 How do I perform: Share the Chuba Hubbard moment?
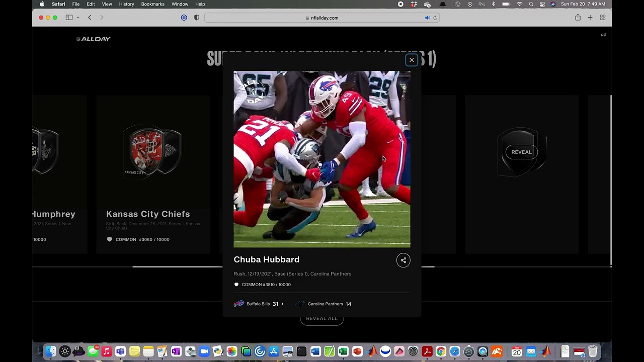(x=403, y=260)
